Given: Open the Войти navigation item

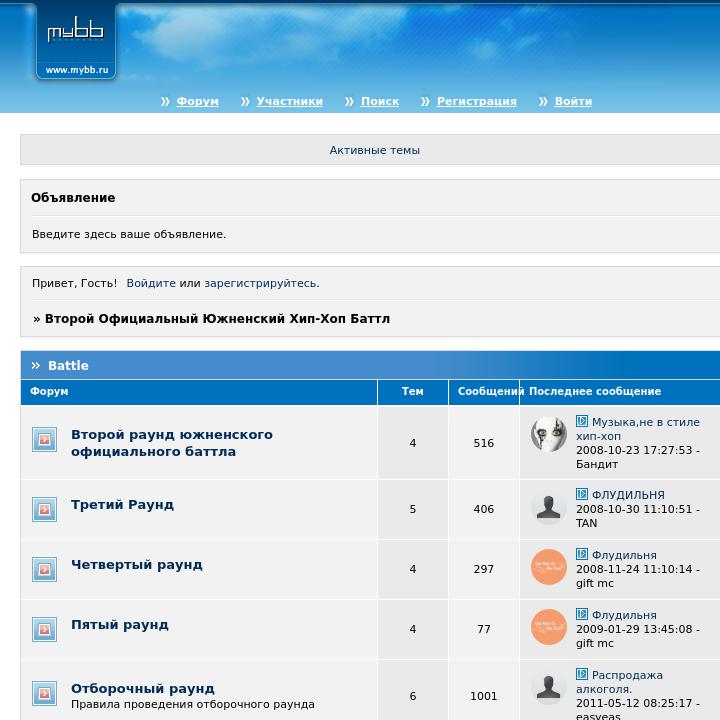Looking at the screenshot, I should [x=573, y=101].
